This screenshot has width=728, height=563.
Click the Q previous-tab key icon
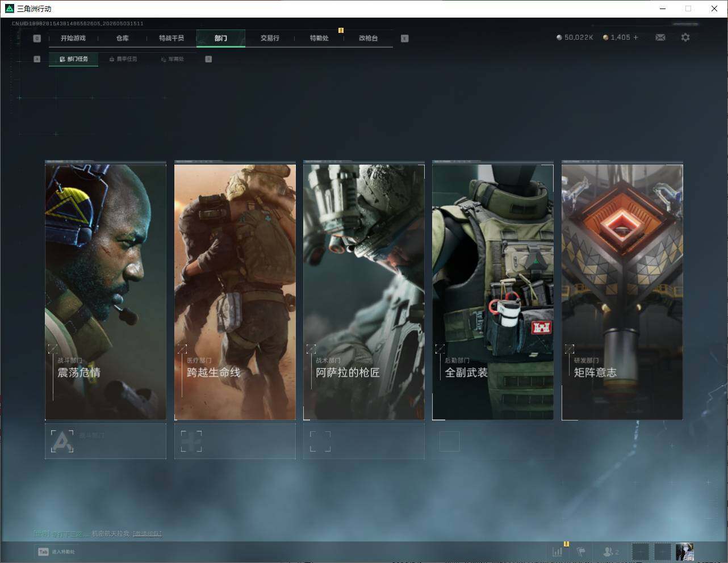(37, 39)
